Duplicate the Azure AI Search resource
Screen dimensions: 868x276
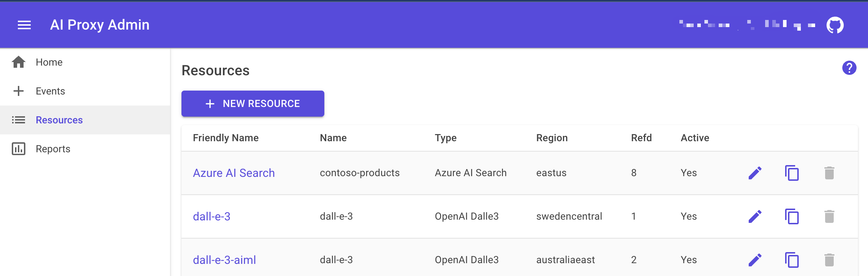click(792, 173)
